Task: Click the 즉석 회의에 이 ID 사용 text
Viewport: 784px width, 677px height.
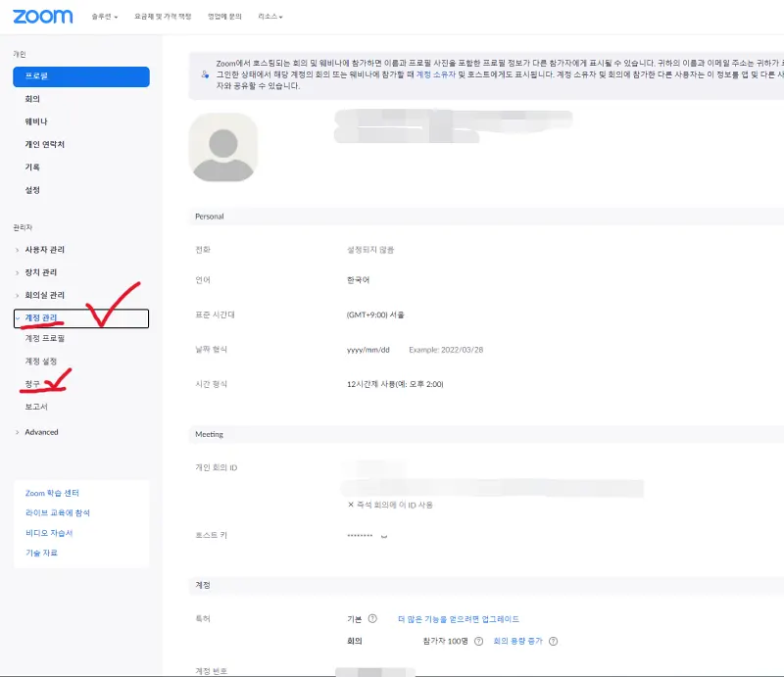Action: coord(395,505)
